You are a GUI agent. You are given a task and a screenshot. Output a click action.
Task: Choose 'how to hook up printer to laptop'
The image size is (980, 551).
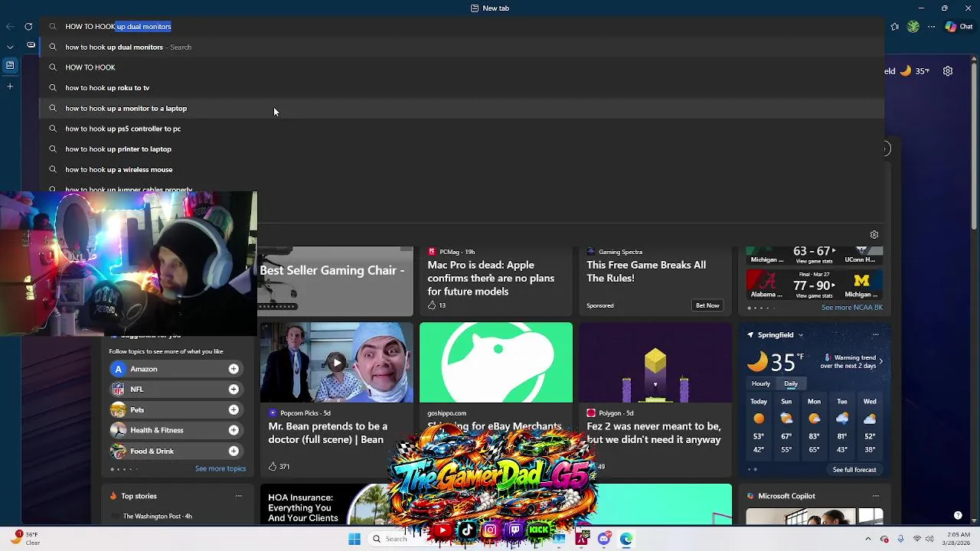click(462, 149)
